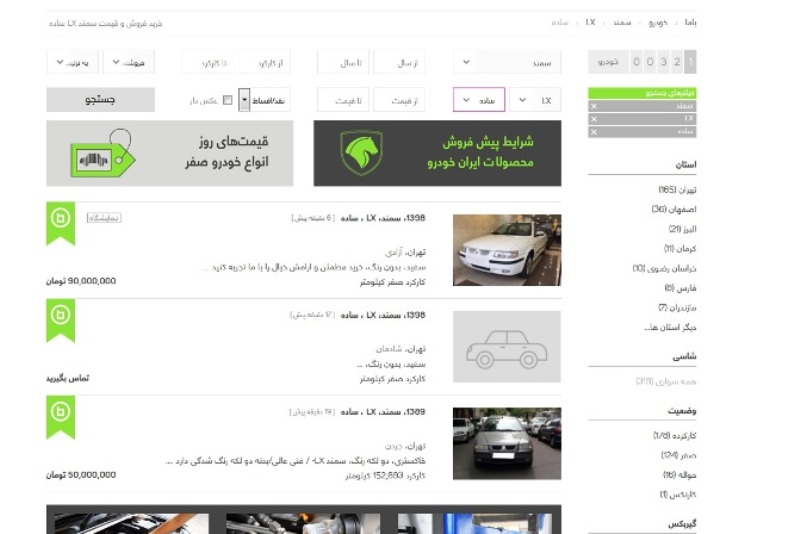Viewport: 800px width, 534px height.
Task: Filter by کارکرده condition
Action: [674, 436]
